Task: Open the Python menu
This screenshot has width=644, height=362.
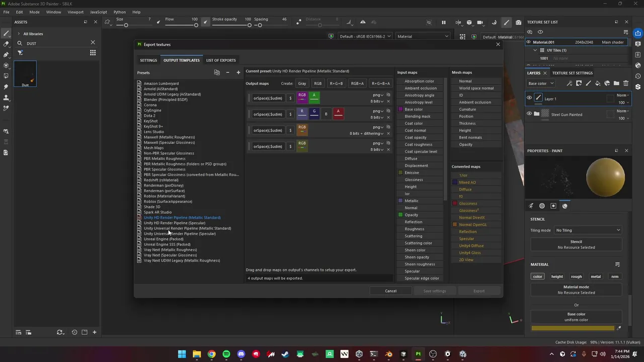Action: [x=120, y=12]
